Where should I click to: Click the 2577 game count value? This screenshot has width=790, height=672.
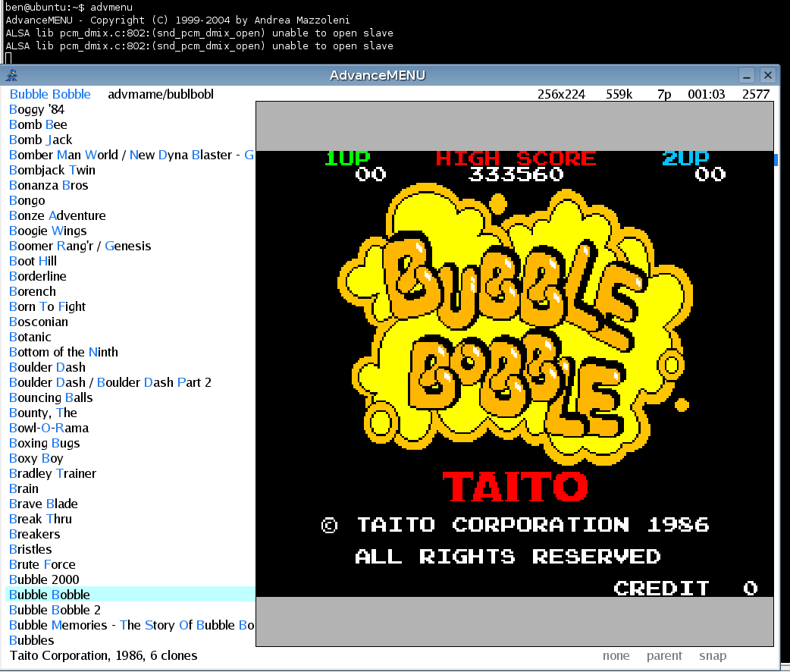(756, 94)
